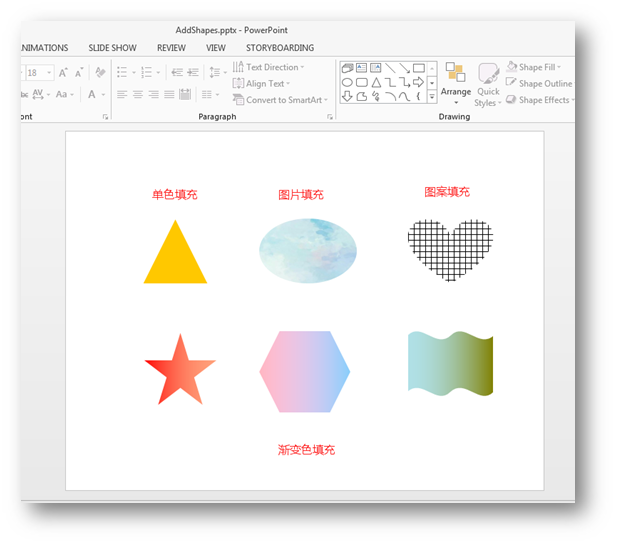Select the Oval shape in gallery
The image size is (617, 545).
tap(347, 82)
